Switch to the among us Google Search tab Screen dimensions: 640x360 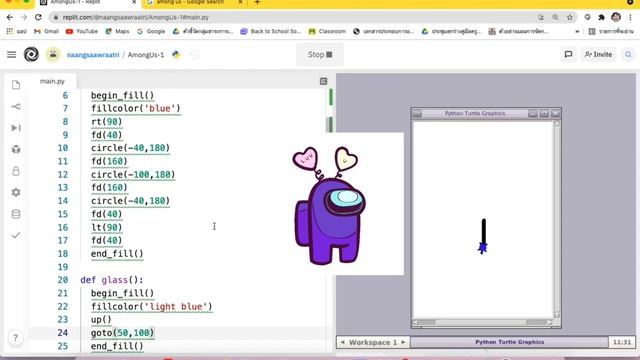[x=194, y=3]
